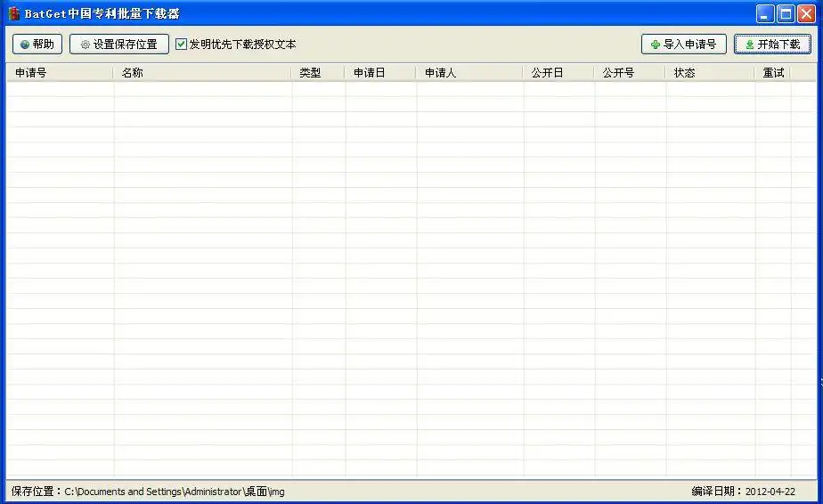This screenshot has width=823, height=504.
Task: Click the 类型 column header
Action: (x=319, y=72)
